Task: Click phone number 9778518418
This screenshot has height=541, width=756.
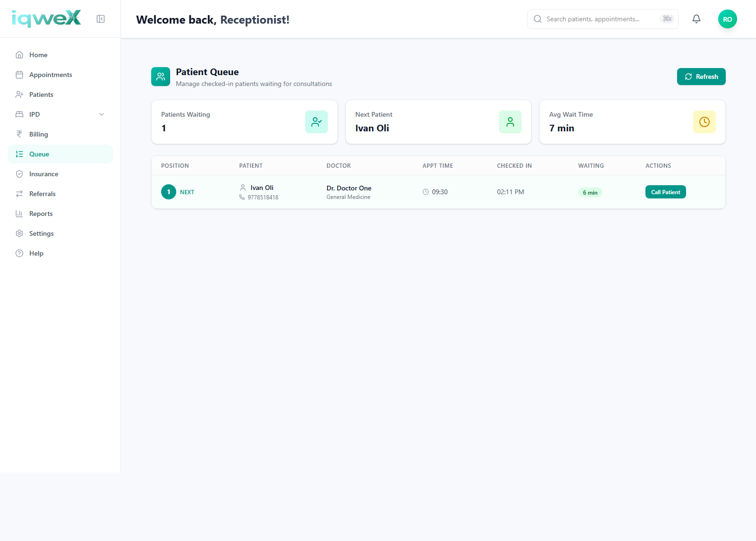Action: pos(263,198)
